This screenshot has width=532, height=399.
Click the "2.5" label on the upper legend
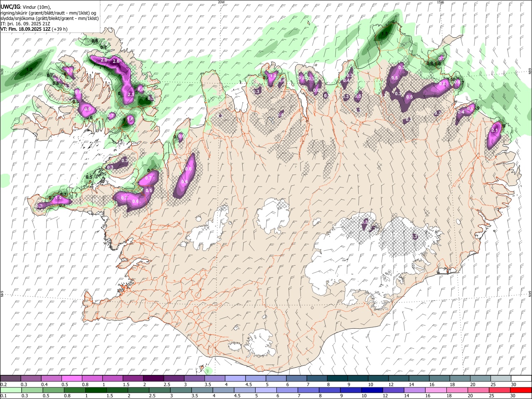click(x=167, y=384)
